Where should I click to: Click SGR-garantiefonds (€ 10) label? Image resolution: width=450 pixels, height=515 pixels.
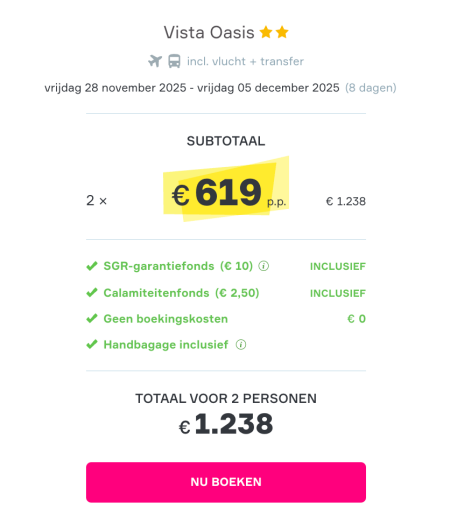178,266
